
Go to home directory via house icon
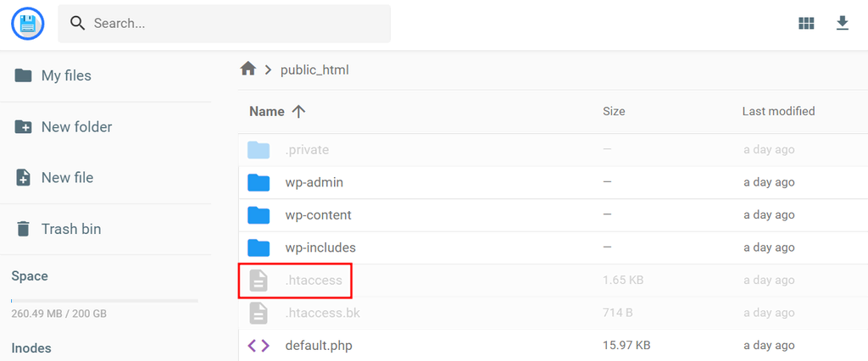[x=248, y=69]
